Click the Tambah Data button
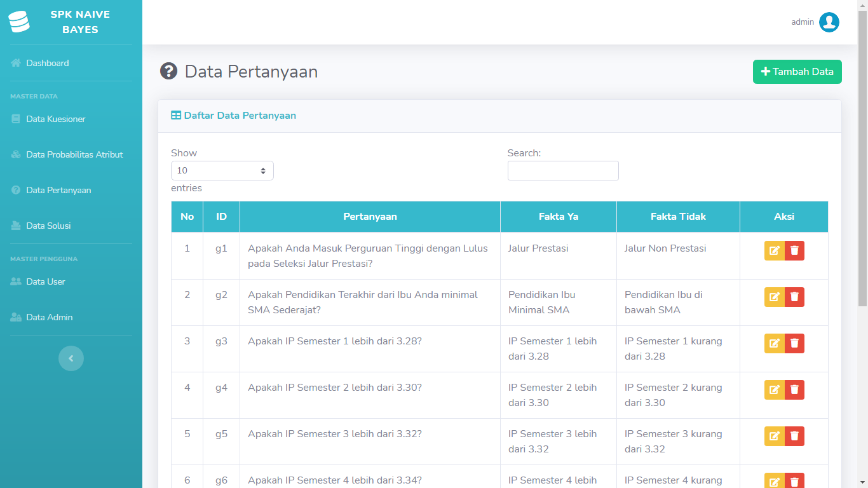This screenshot has width=868, height=488. click(797, 72)
